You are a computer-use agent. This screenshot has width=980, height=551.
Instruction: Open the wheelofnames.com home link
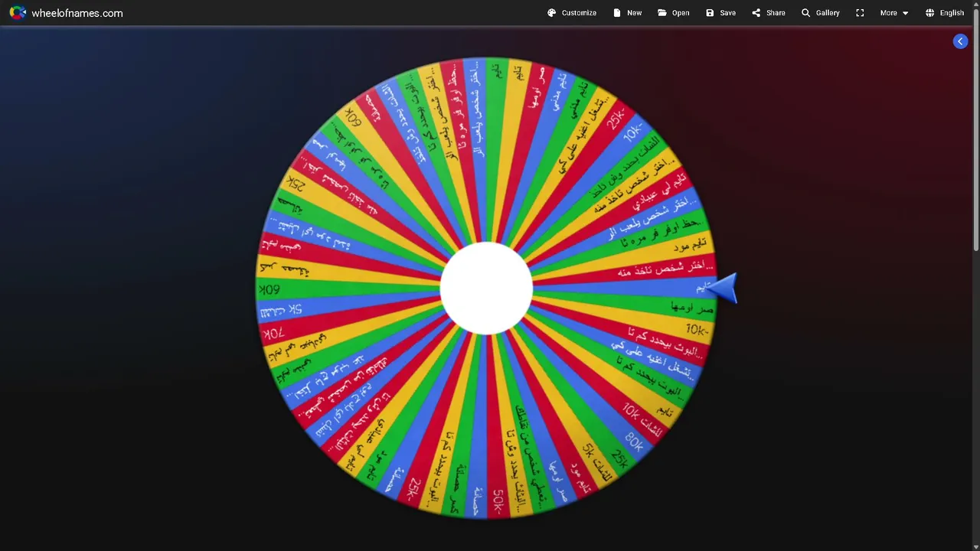click(77, 13)
